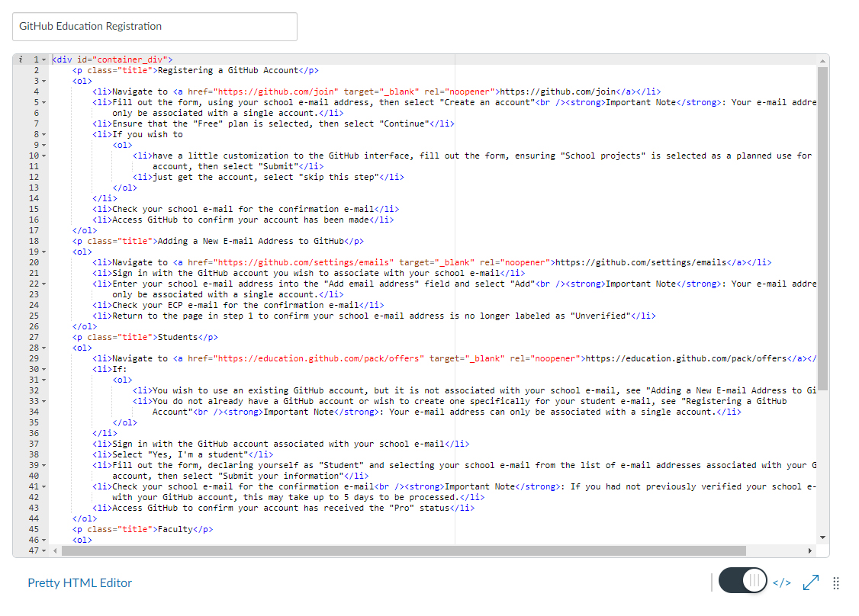This screenshot has width=859, height=616.
Task: Click "Ensure that the" text on line 7
Action: [150, 124]
